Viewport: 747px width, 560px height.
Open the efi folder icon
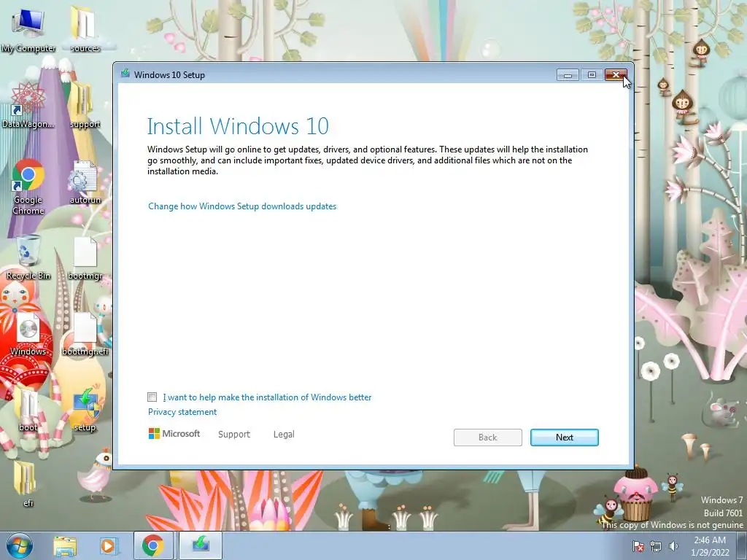pyautogui.click(x=25, y=483)
